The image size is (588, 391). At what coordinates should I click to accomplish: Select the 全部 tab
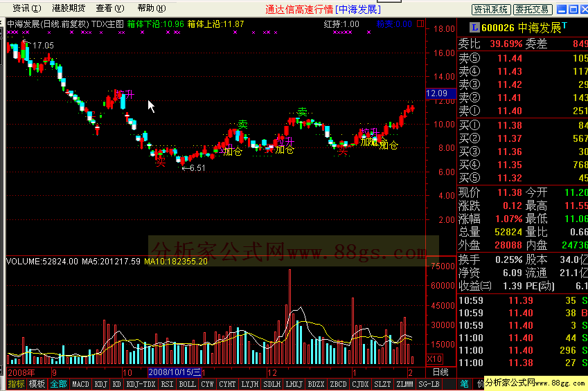tap(58, 384)
